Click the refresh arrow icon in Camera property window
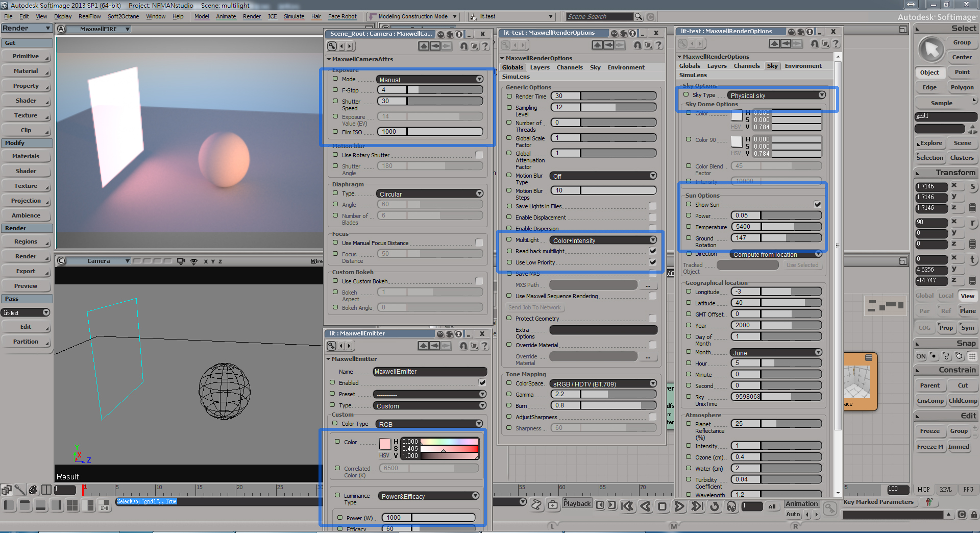Screen dimensions: 980x533 463,46
